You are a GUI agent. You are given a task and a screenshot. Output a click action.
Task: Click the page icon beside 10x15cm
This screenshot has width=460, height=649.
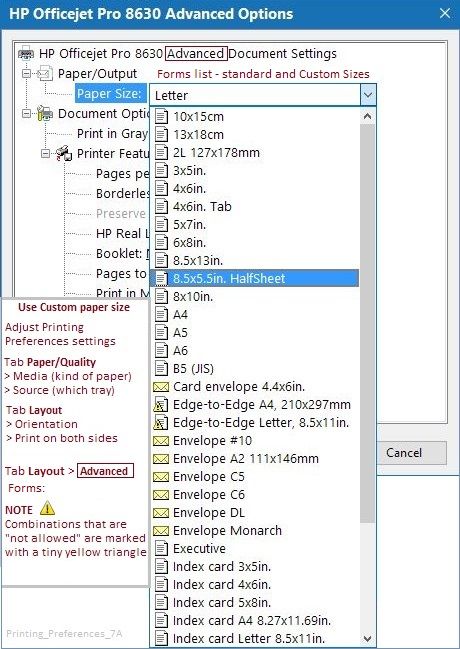point(161,116)
